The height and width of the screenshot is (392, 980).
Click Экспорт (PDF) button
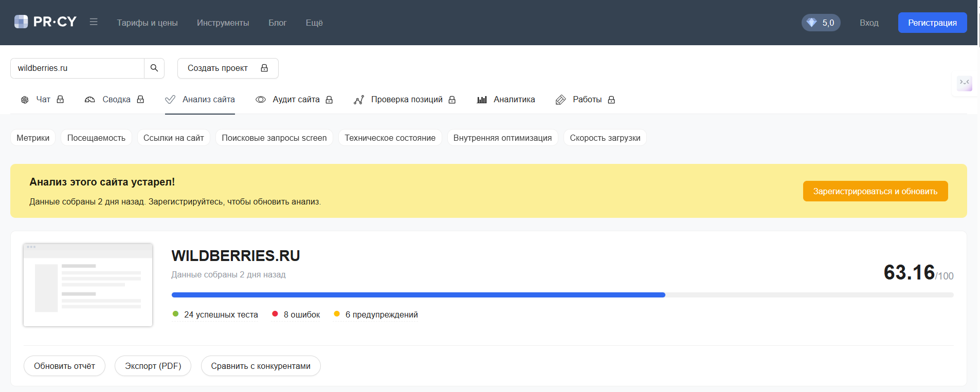(x=153, y=366)
